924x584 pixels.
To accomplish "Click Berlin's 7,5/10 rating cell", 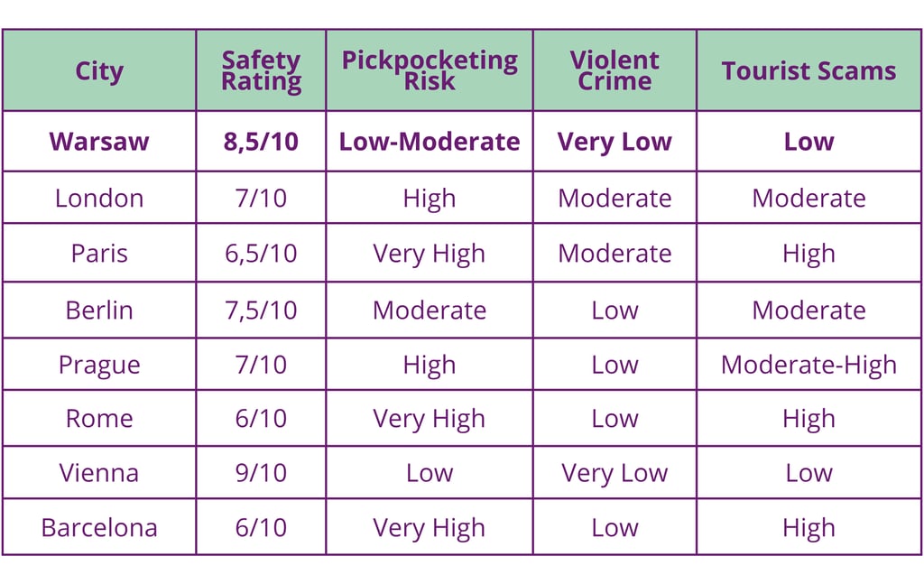I will coord(261,310).
